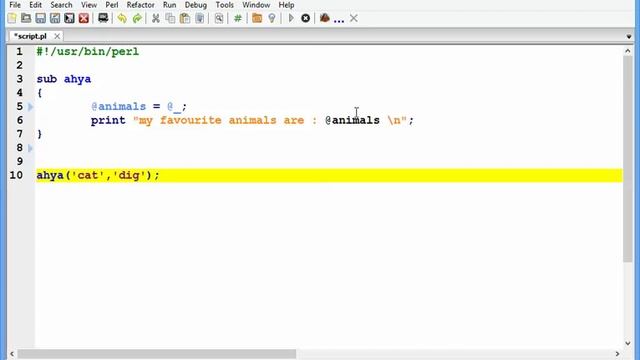The height and width of the screenshot is (360, 640).
Task: Click the vertical scrollbar thumb
Action: (627, 159)
